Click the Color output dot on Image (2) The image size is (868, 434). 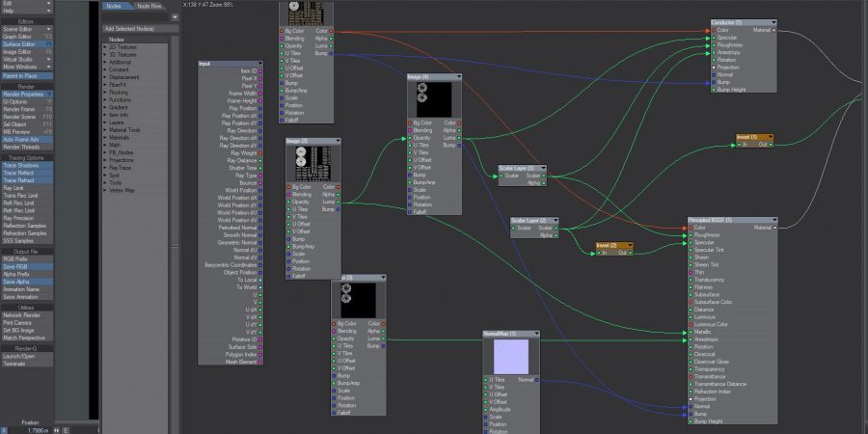pos(339,186)
